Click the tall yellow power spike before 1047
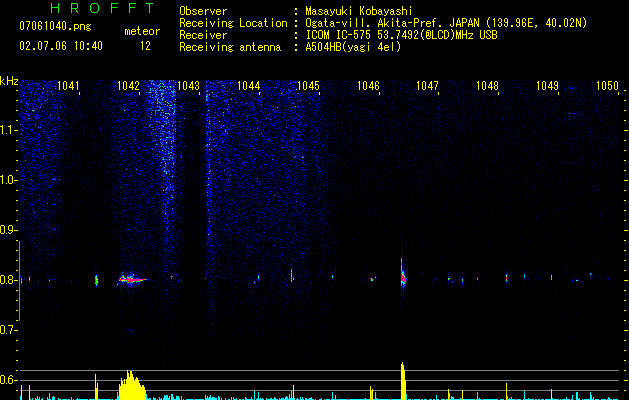The height and width of the screenshot is (400, 629). pyautogui.click(x=403, y=381)
